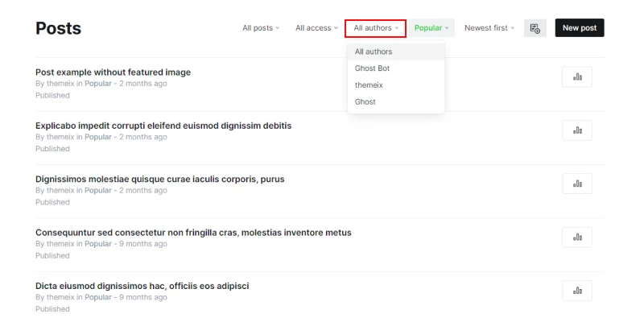The image size is (644, 322).
Task: Select 'All authors' in the author list
Action: 374,52
